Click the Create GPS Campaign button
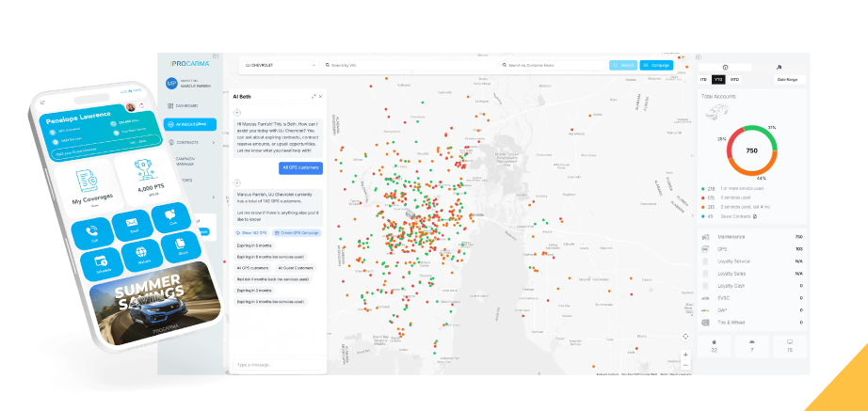 click(x=297, y=230)
